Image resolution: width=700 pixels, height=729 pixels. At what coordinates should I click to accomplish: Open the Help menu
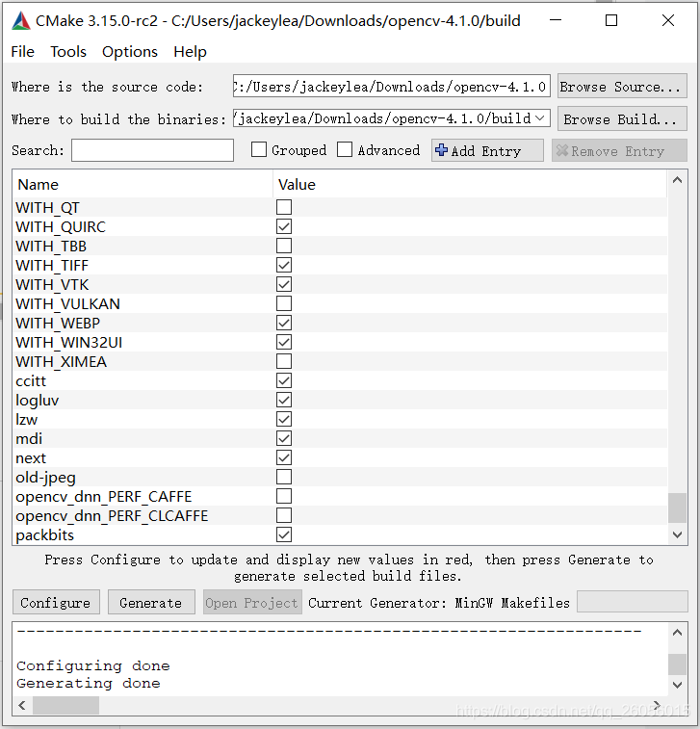point(190,52)
